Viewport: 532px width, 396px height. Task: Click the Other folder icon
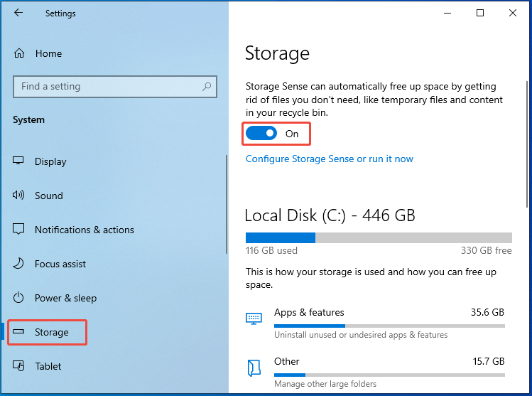254,368
